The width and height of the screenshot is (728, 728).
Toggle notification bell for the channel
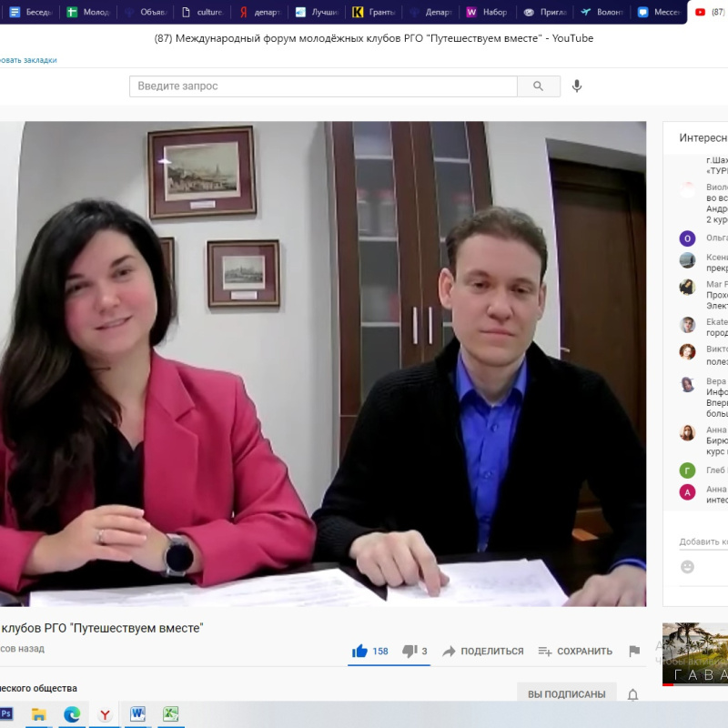click(632, 694)
